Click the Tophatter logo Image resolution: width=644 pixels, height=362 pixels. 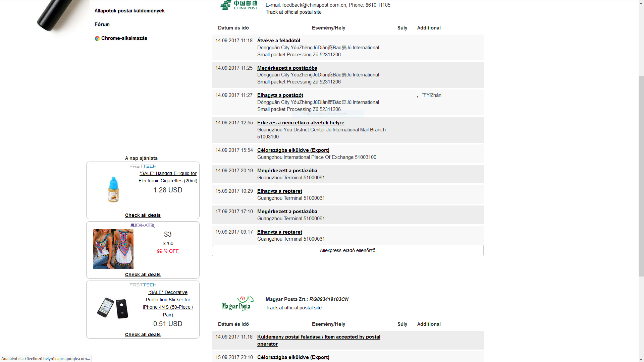(x=143, y=226)
